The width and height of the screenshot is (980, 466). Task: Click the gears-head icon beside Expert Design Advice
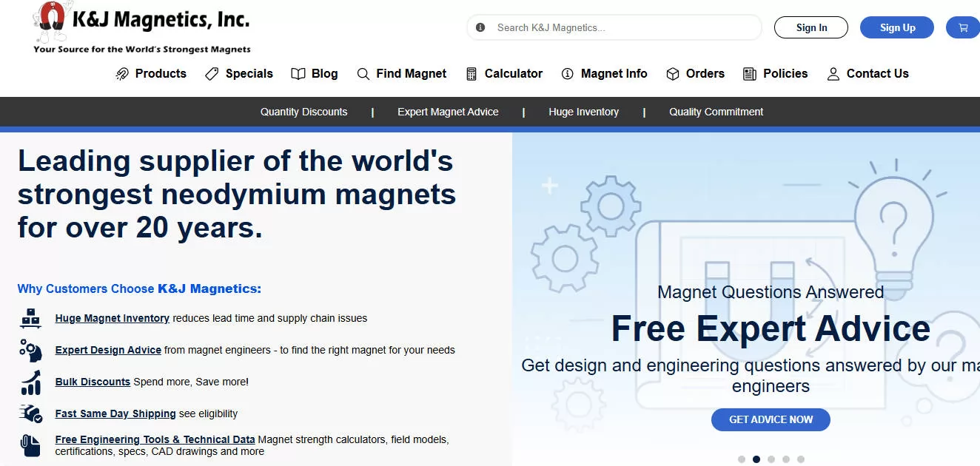(30, 350)
